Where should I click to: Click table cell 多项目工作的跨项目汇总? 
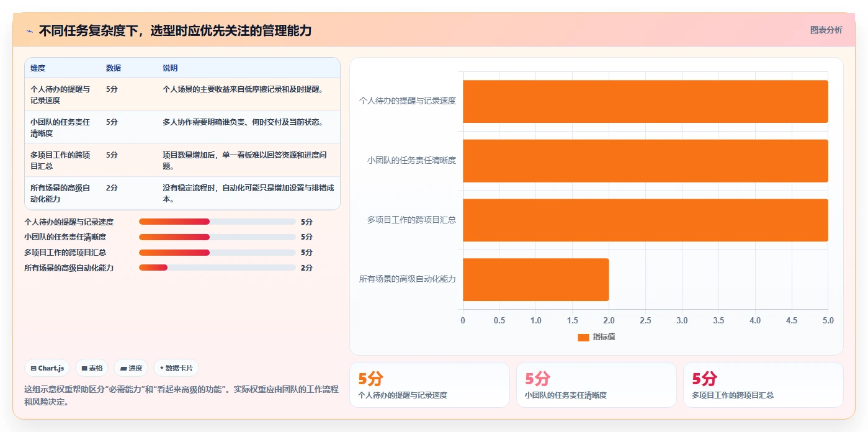click(60, 160)
